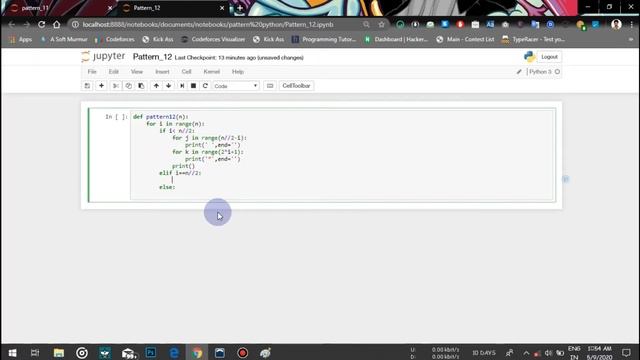Interrupt kernel with the stop icon
Screen dimensions: 640x360
193,86
